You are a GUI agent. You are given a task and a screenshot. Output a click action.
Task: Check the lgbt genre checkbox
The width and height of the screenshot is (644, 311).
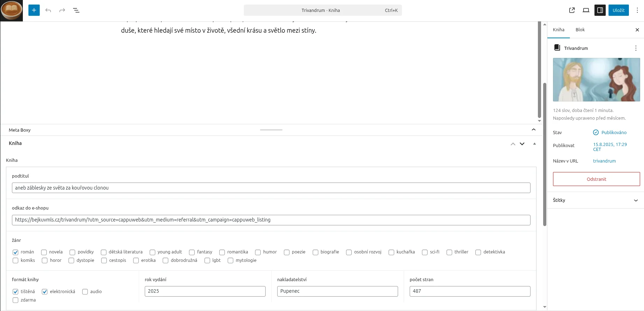207,260
